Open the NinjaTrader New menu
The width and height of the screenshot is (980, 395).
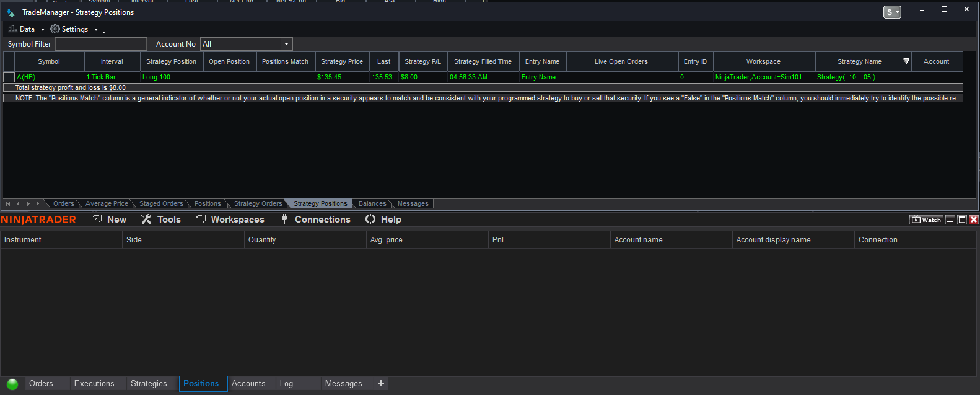109,220
